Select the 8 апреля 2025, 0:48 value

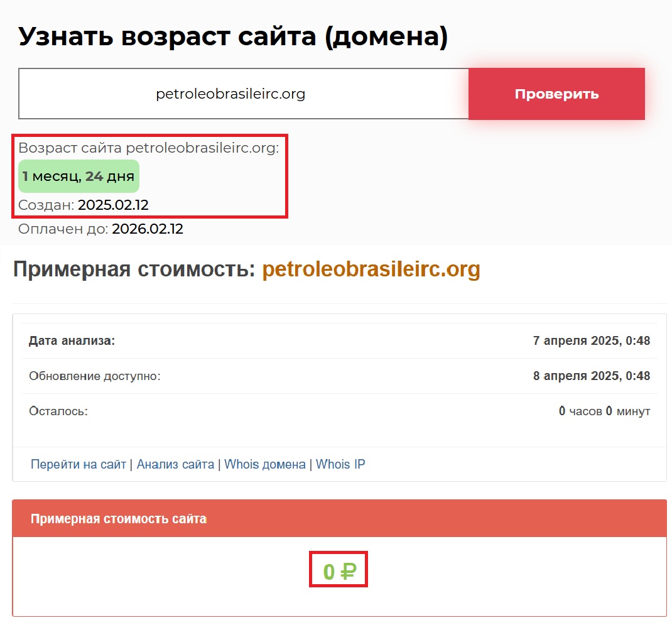pyautogui.click(x=591, y=376)
